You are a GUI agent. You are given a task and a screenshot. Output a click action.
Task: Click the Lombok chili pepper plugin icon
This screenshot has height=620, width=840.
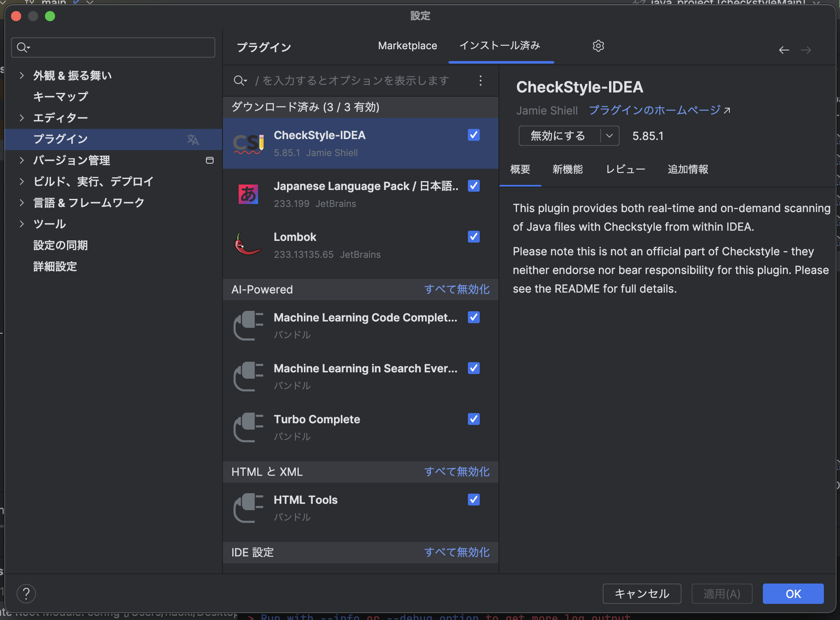pyautogui.click(x=248, y=245)
